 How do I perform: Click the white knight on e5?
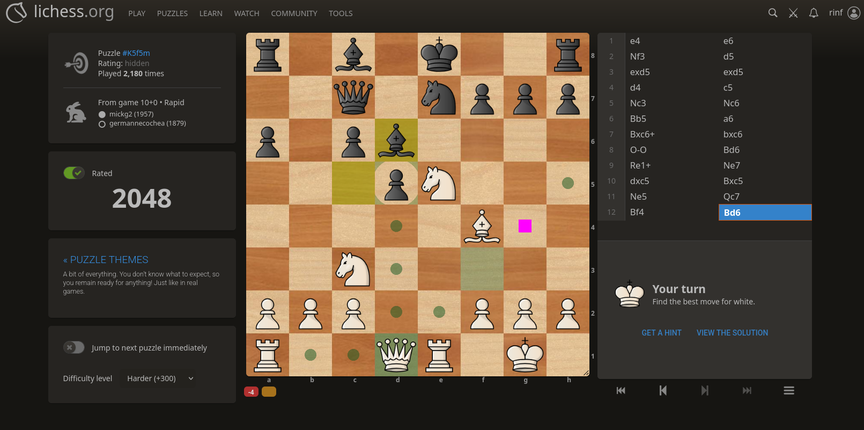[x=439, y=182]
